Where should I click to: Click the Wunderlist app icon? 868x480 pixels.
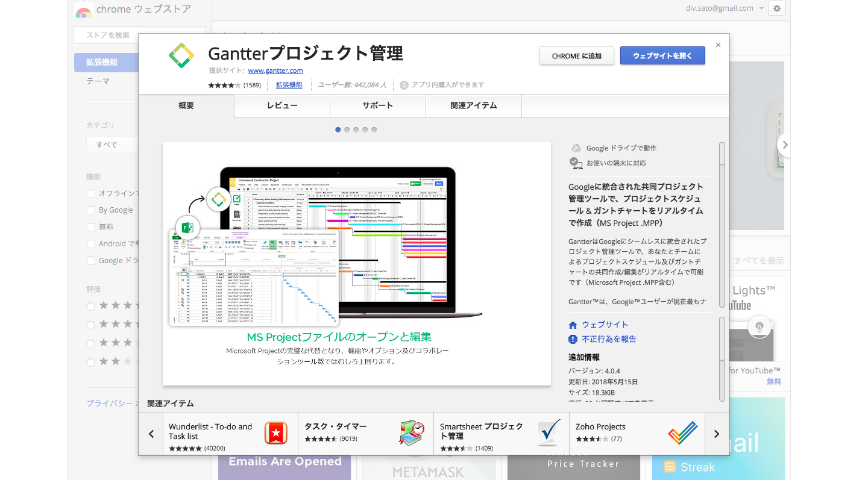click(x=276, y=432)
